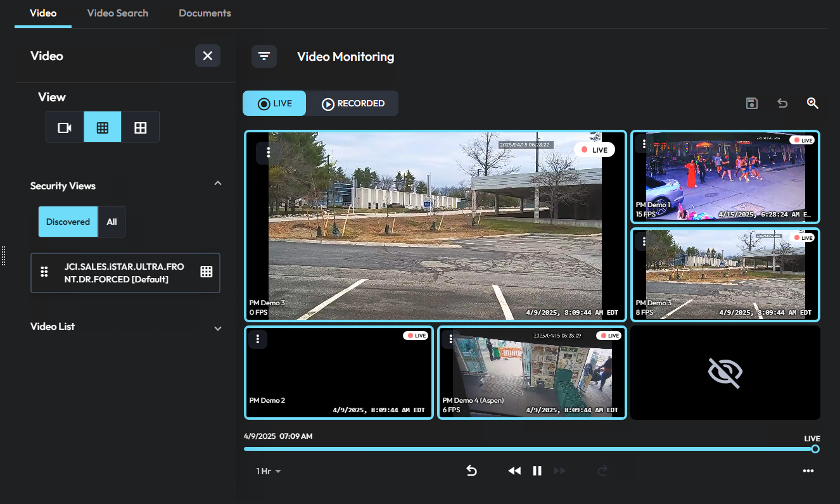
Task: Select the 2x2 grid view icon
Action: pyautogui.click(x=140, y=126)
